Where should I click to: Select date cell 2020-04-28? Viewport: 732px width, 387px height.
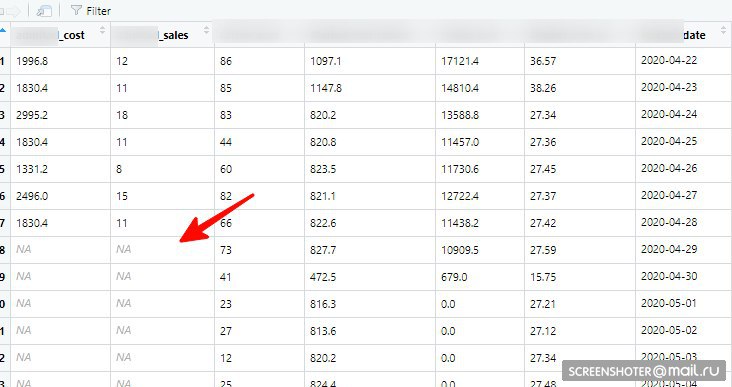click(669, 223)
